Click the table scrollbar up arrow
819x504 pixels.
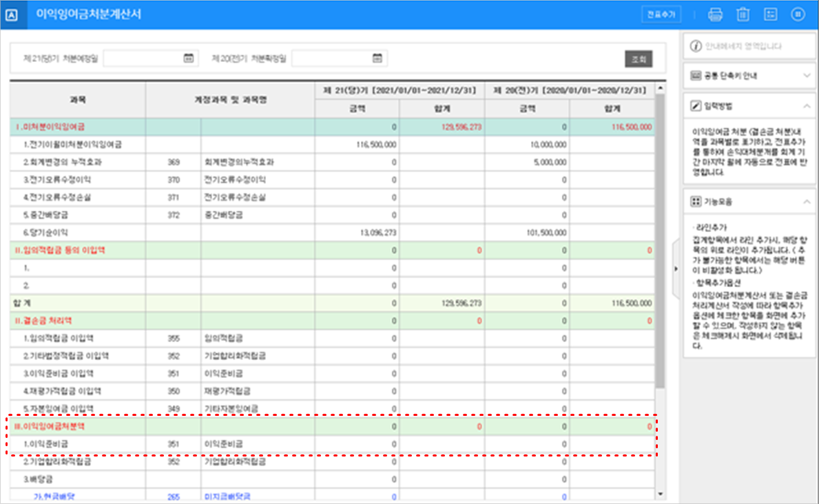(x=660, y=88)
